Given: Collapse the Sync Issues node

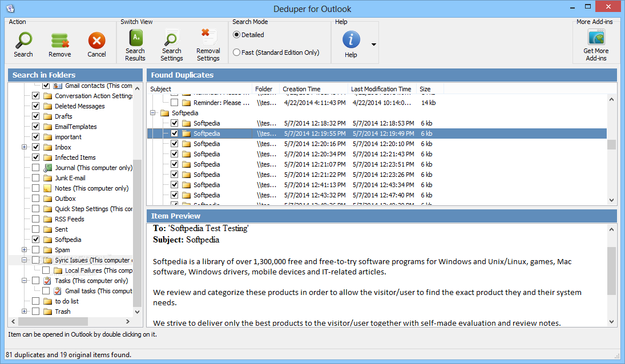Looking at the screenshot, I should 25,260.
